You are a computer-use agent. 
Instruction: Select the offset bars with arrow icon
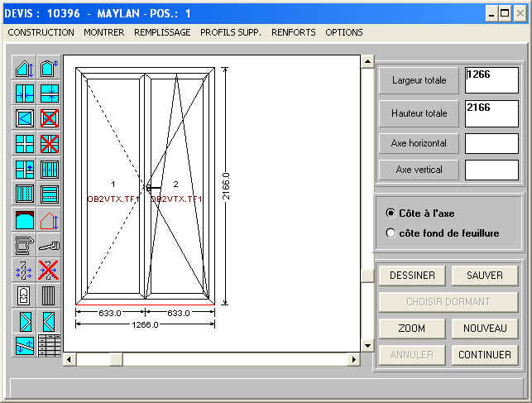click(x=24, y=169)
